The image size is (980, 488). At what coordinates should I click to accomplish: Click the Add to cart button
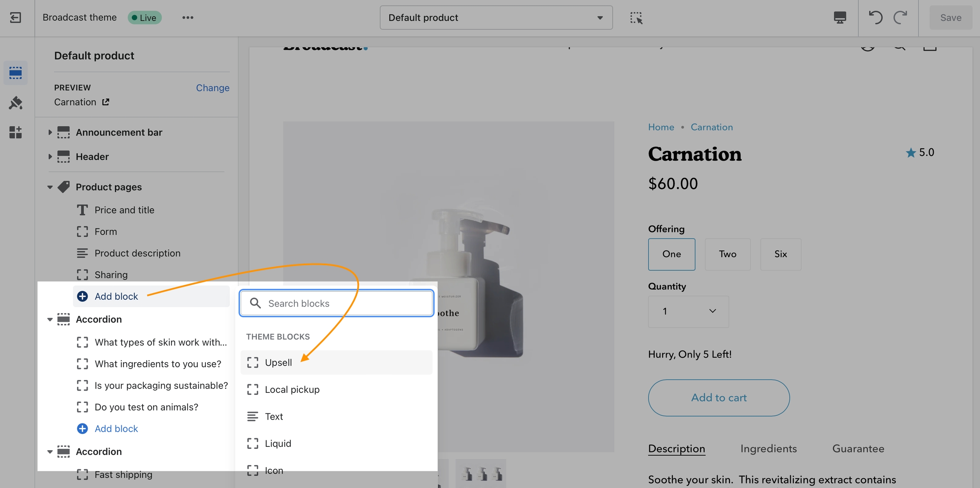pos(718,398)
